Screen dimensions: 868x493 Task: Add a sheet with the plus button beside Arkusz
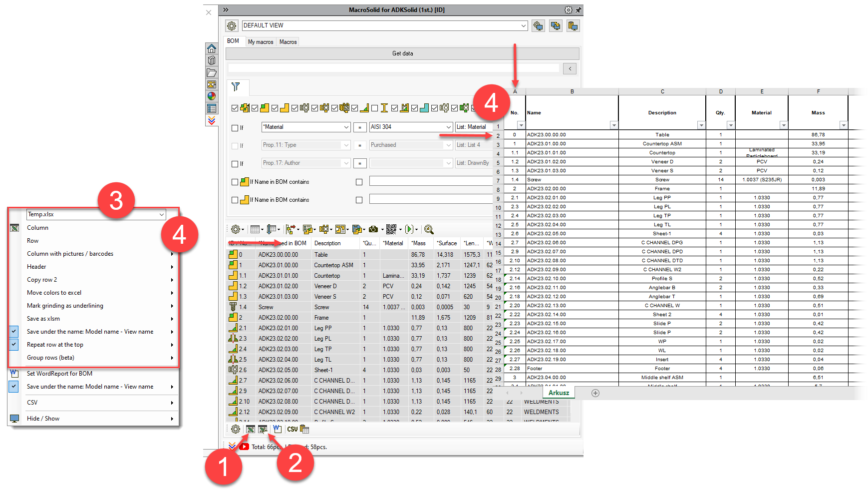click(595, 393)
